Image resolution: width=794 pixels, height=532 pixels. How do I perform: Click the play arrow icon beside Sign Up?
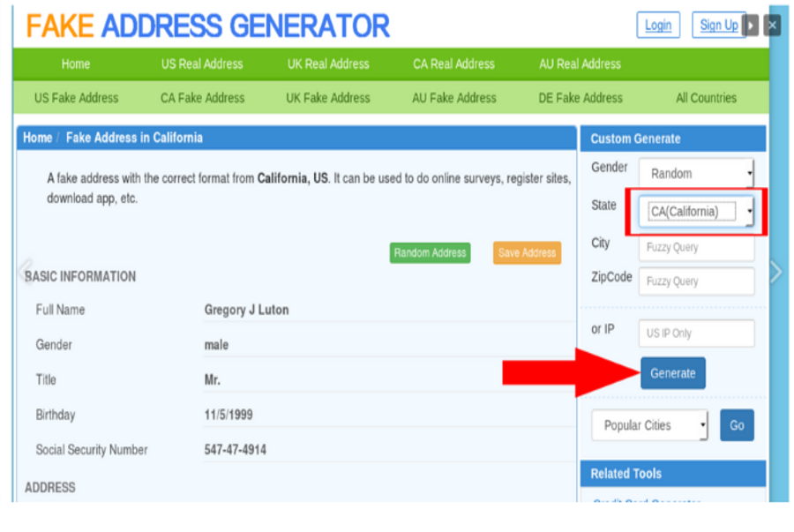(751, 26)
